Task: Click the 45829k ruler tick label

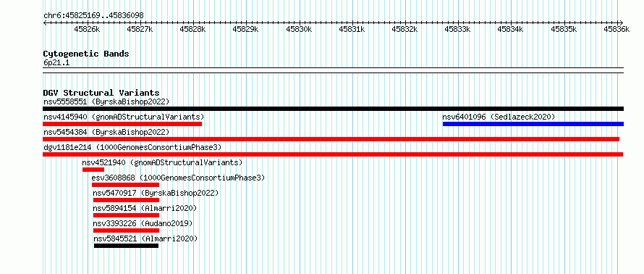Action: point(245,29)
